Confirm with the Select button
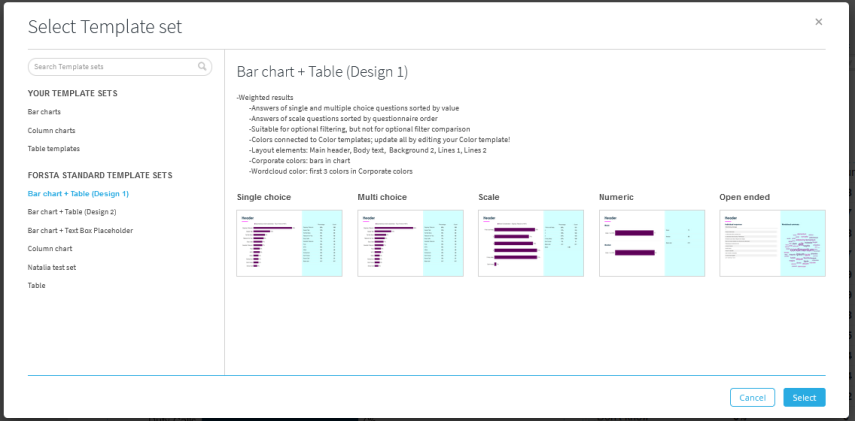The height and width of the screenshot is (421, 855). click(804, 398)
